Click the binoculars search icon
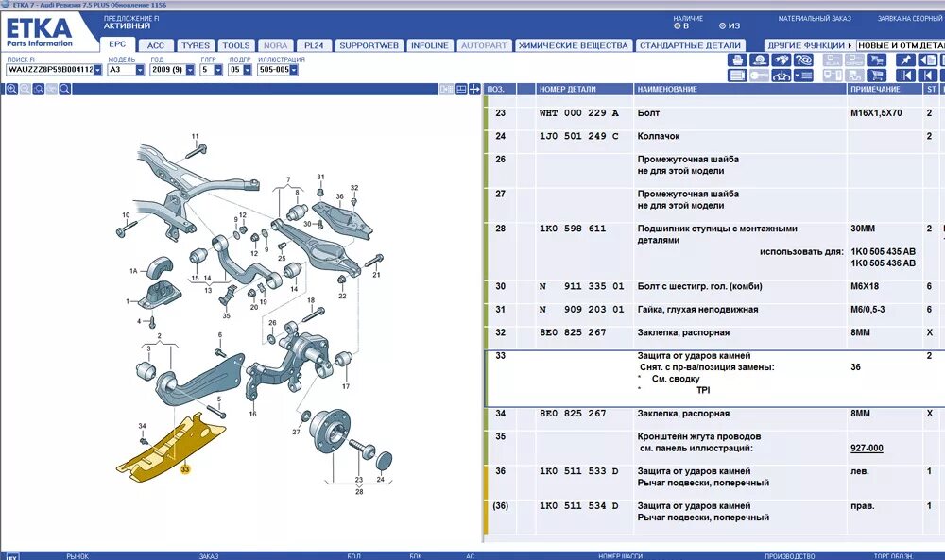This screenshot has height=560, width=945. [x=782, y=59]
